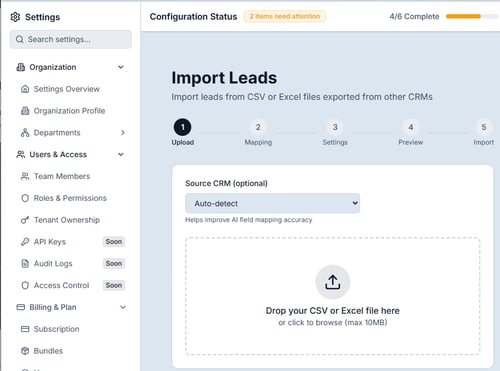Click the Departments hierarchy icon
Screen dimensions: 500x371
pos(25,133)
